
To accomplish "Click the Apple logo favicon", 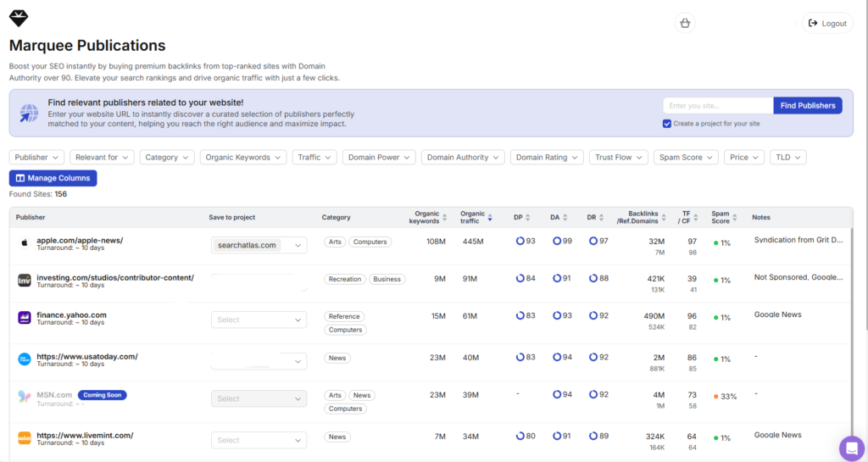I will pos(25,243).
